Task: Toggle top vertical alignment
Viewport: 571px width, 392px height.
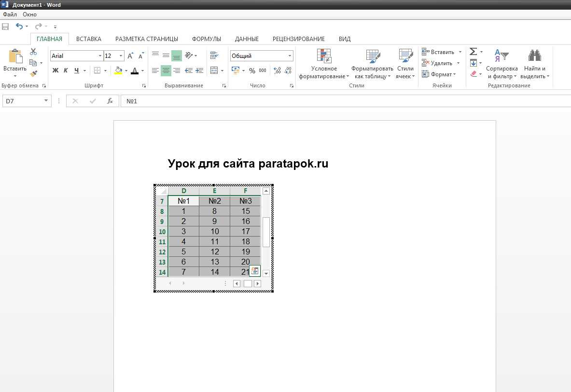Action: coord(155,56)
